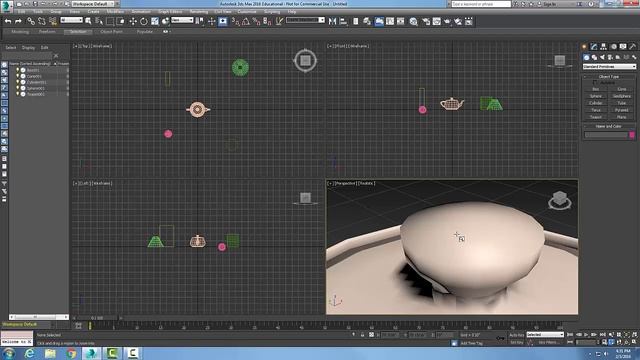
Task: Open the Motion command panel tab
Action: click(613, 47)
